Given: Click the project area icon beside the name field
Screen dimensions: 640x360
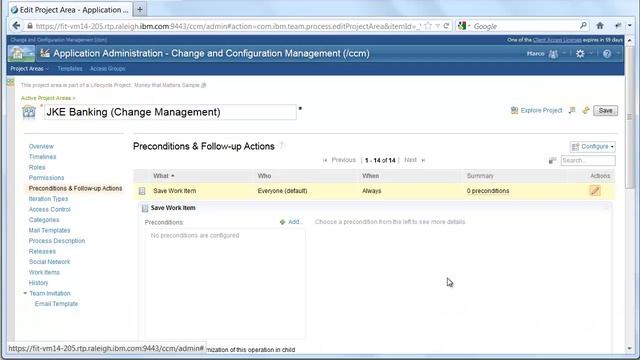Looking at the screenshot, I should (x=29, y=112).
